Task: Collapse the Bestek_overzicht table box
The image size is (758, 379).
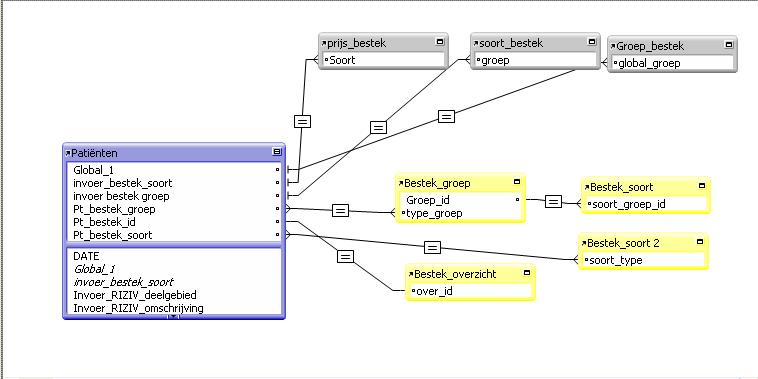Action: [x=527, y=273]
